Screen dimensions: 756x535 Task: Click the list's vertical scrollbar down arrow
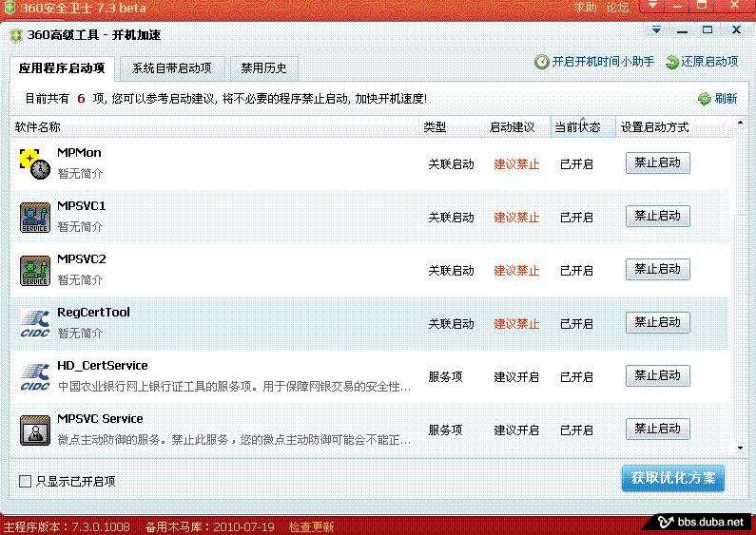click(741, 447)
